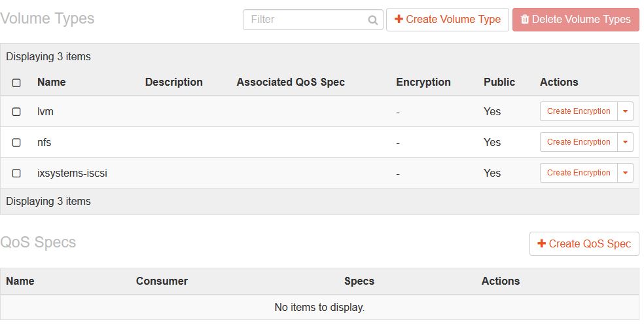Create Encryption for ixsystems-iscsi volume type
This screenshot has height=324, width=644.
tap(579, 173)
